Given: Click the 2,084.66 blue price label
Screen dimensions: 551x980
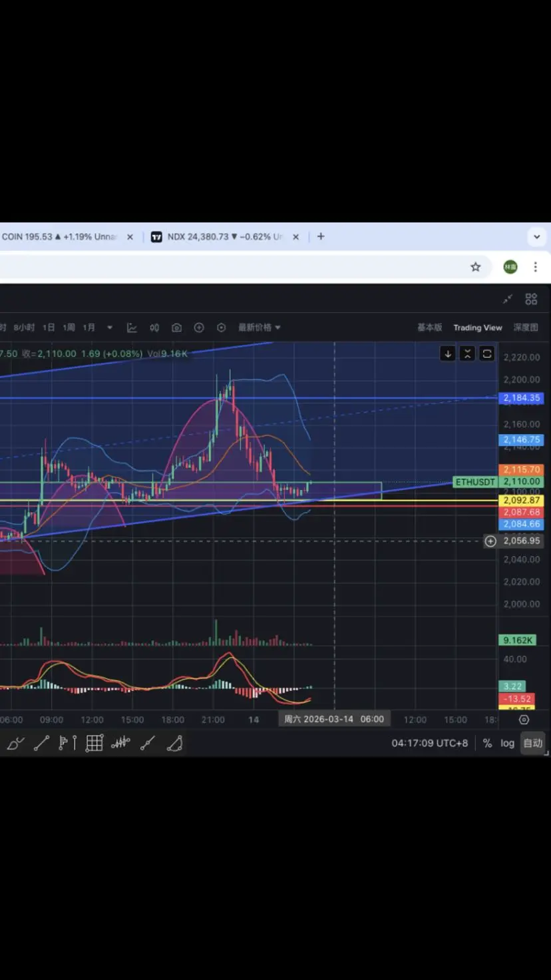Looking at the screenshot, I should [522, 524].
